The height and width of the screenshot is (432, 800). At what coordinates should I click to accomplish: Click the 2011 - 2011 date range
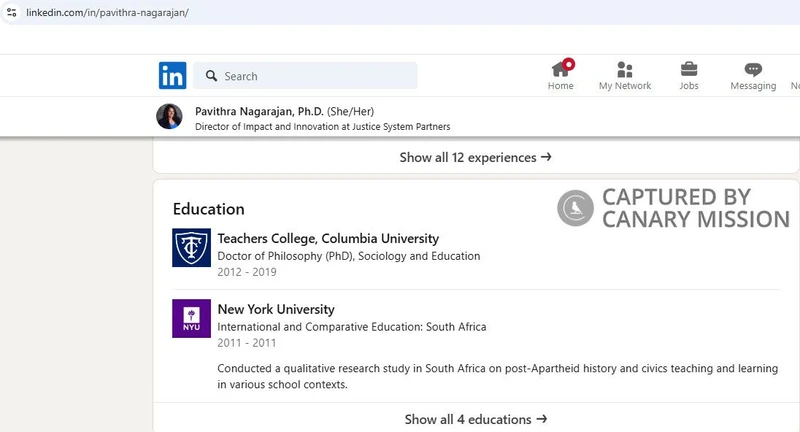tap(247, 343)
